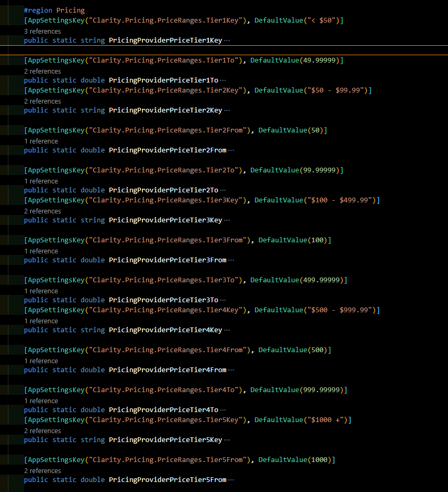The width and height of the screenshot is (448, 492).
Task: Expand collapsed PricingProviderPriceTier5Key property body
Action: pos(227,440)
